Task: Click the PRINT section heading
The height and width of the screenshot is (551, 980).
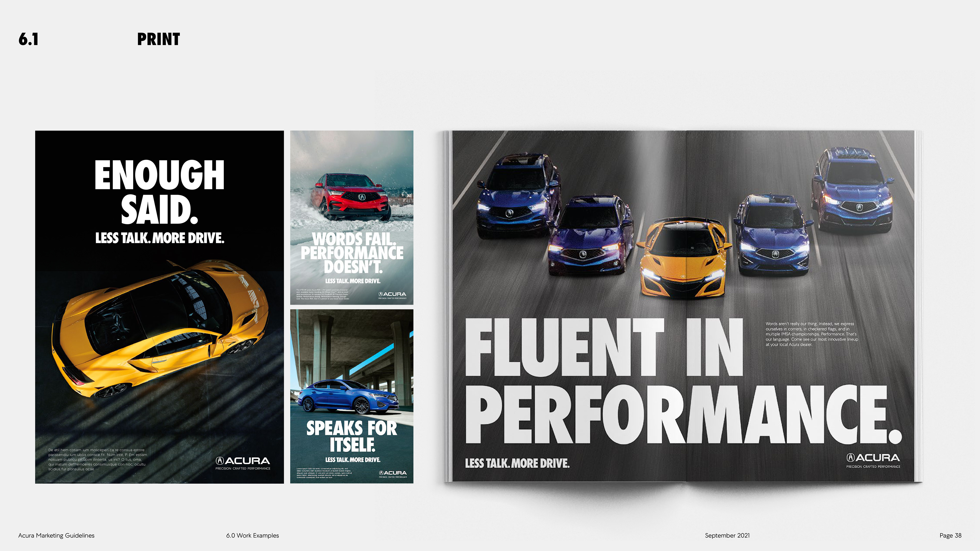Action: pyautogui.click(x=158, y=40)
